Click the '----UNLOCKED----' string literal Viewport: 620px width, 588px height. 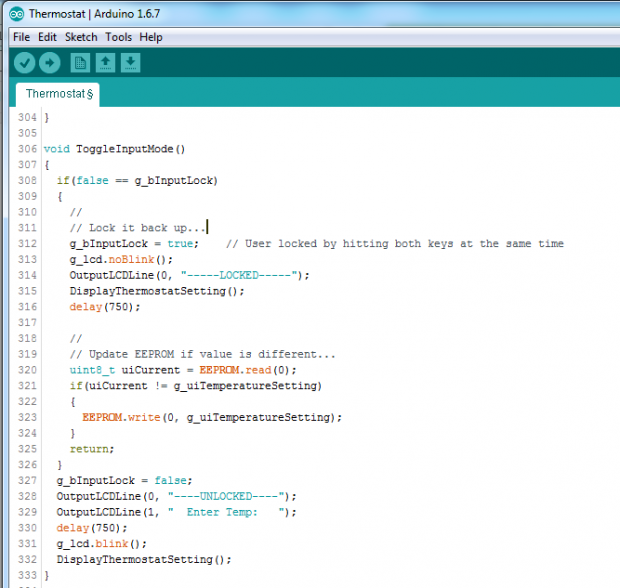tap(226, 496)
